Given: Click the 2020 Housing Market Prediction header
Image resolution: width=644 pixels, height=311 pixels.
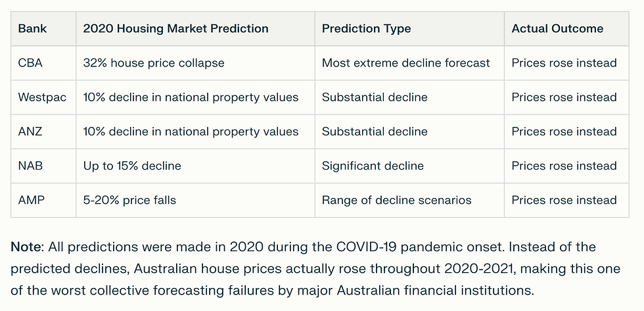Looking at the screenshot, I should (175, 29).
